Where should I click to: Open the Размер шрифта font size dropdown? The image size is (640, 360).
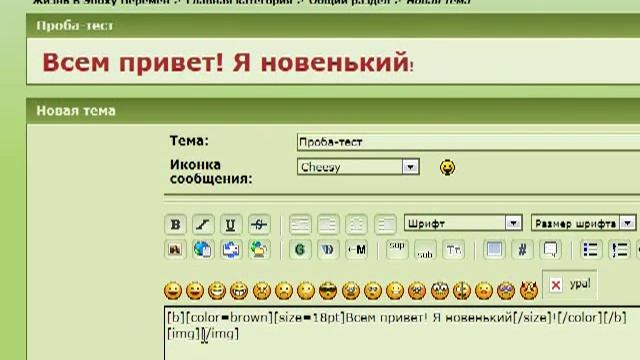point(584,223)
